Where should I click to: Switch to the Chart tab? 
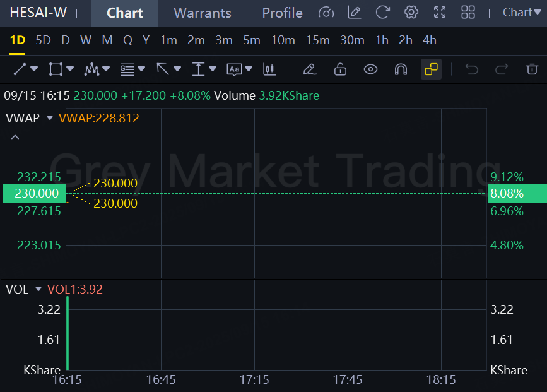[x=125, y=13]
